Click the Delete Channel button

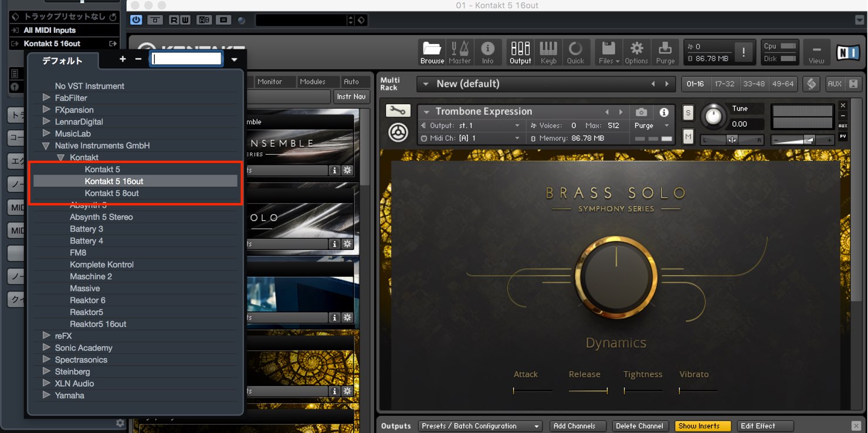tap(639, 426)
